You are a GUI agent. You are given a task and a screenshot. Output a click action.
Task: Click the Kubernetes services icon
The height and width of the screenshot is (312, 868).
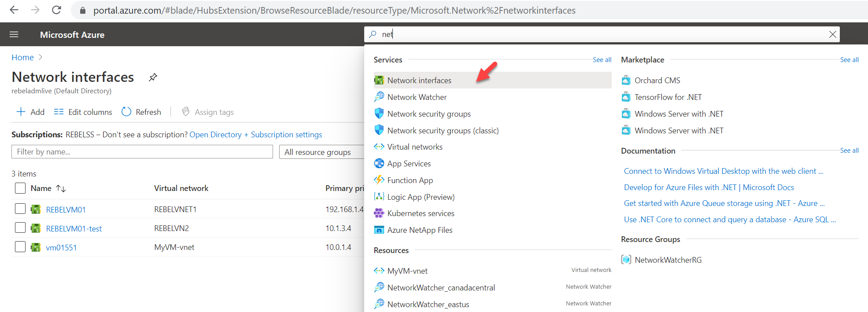pos(379,213)
